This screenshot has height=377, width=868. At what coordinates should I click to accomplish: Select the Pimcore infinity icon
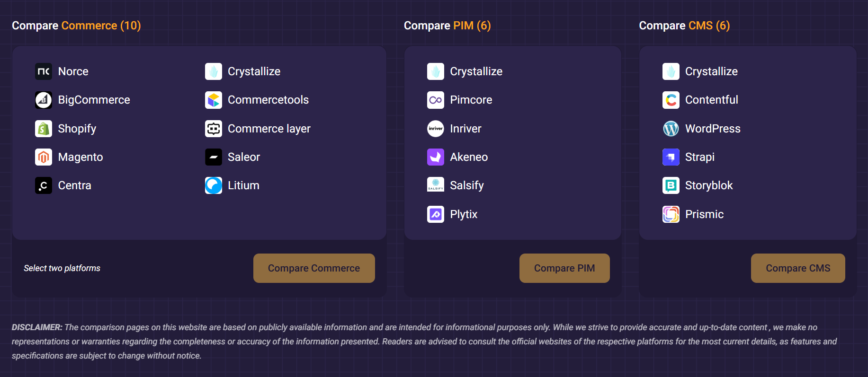(x=436, y=100)
